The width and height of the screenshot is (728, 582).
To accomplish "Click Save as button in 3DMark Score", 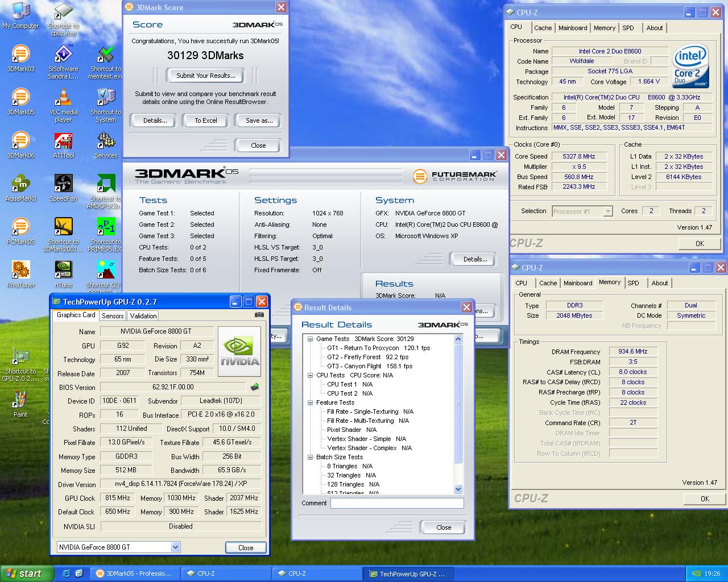I will point(259,120).
